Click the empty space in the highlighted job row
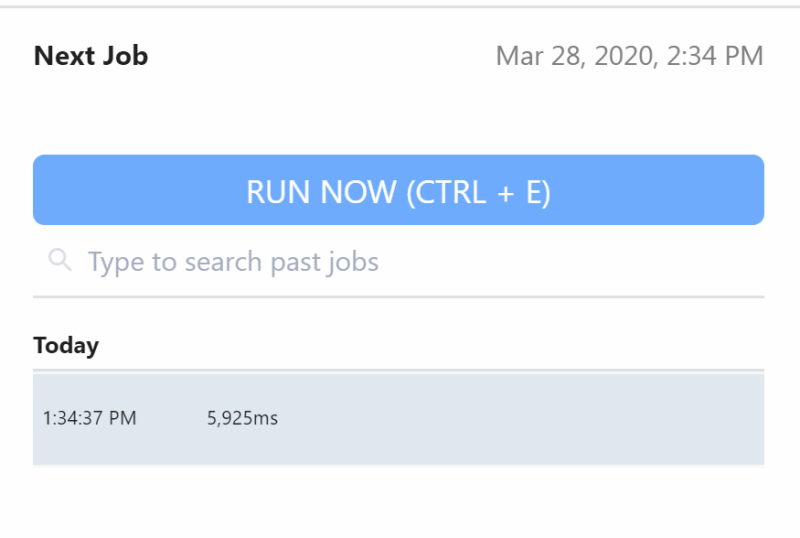Screen dimensions: 800x538 520,419
